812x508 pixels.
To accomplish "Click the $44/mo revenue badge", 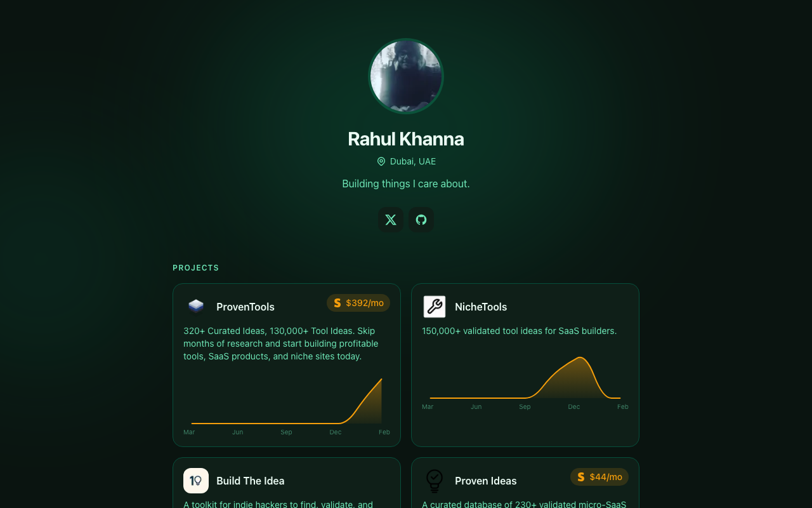I will [x=599, y=477].
